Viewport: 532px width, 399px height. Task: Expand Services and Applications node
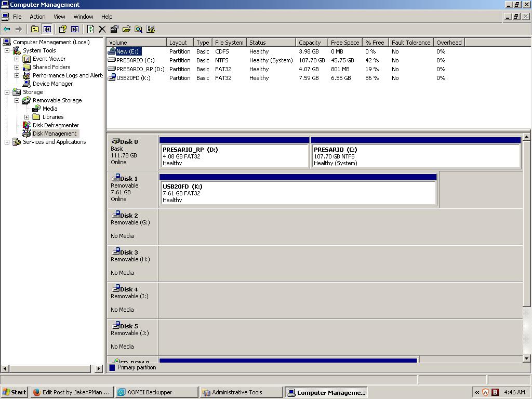[7, 142]
